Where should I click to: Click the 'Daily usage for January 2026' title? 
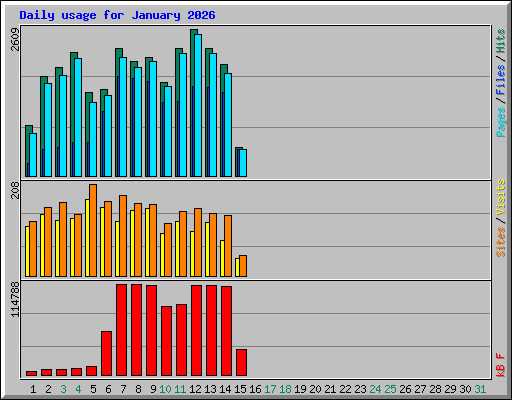pos(117,15)
